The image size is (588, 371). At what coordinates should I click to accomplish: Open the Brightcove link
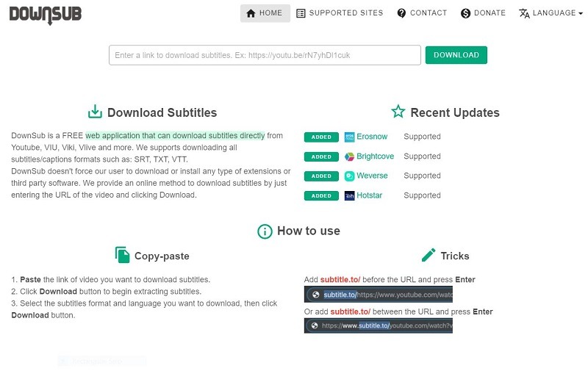(x=375, y=156)
